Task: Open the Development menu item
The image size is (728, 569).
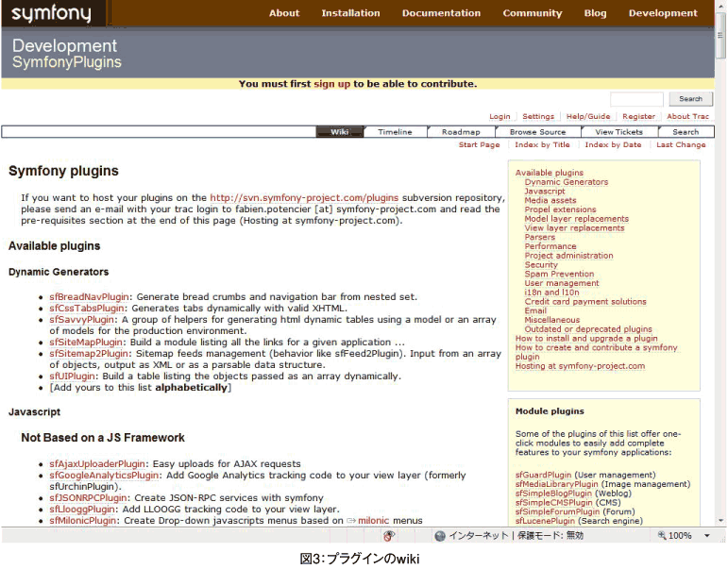Action: (x=663, y=13)
